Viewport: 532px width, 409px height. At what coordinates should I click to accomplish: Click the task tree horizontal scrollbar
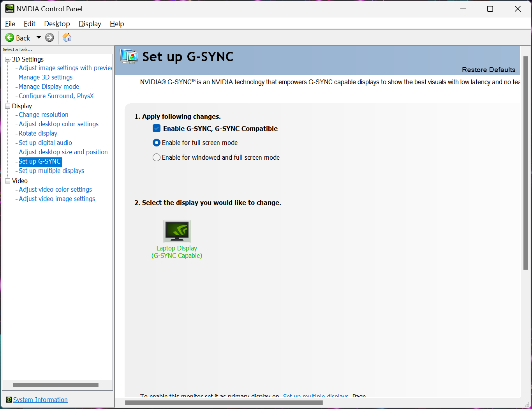(56, 385)
